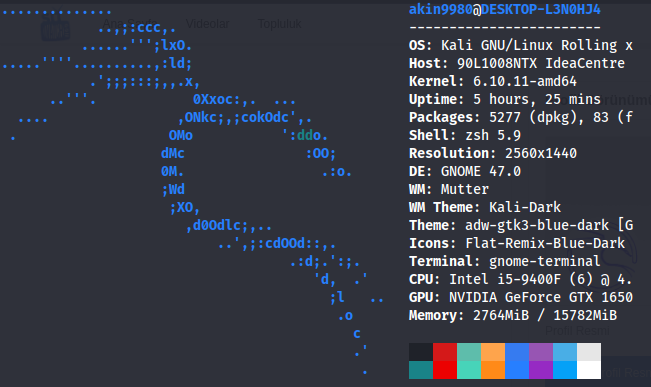Click the Terminal value gnome-terminal
Image resolution: width=651 pixels, height=387 pixels.
click(x=545, y=262)
